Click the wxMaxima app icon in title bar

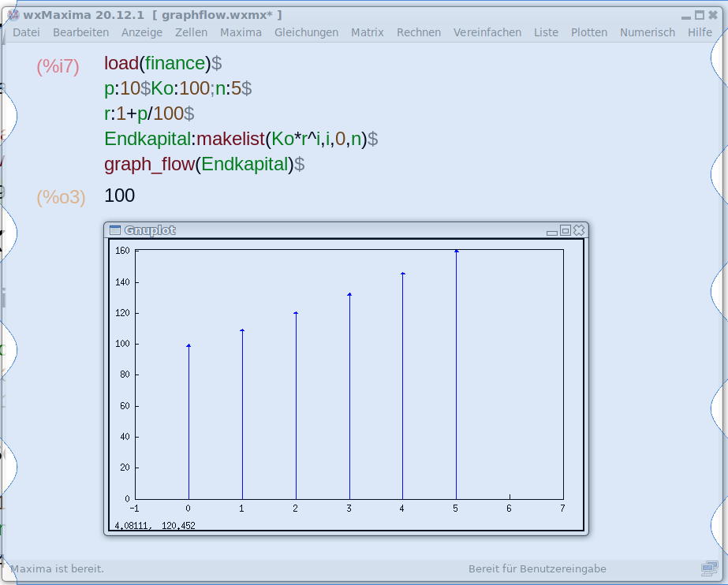(13, 15)
